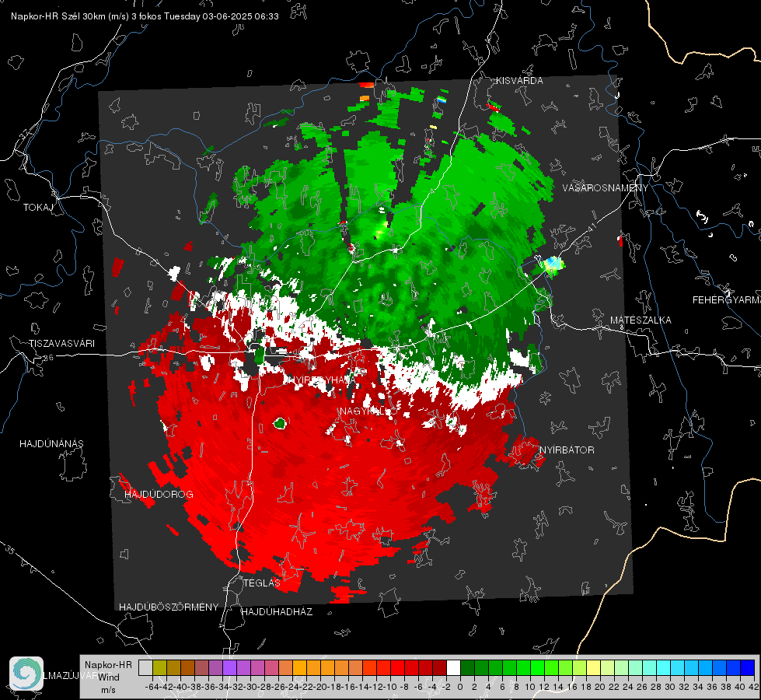Click the cyan-white radar echo on road 41
Image resolution: width=761 pixels, height=700 pixels.
pos(553,264)
